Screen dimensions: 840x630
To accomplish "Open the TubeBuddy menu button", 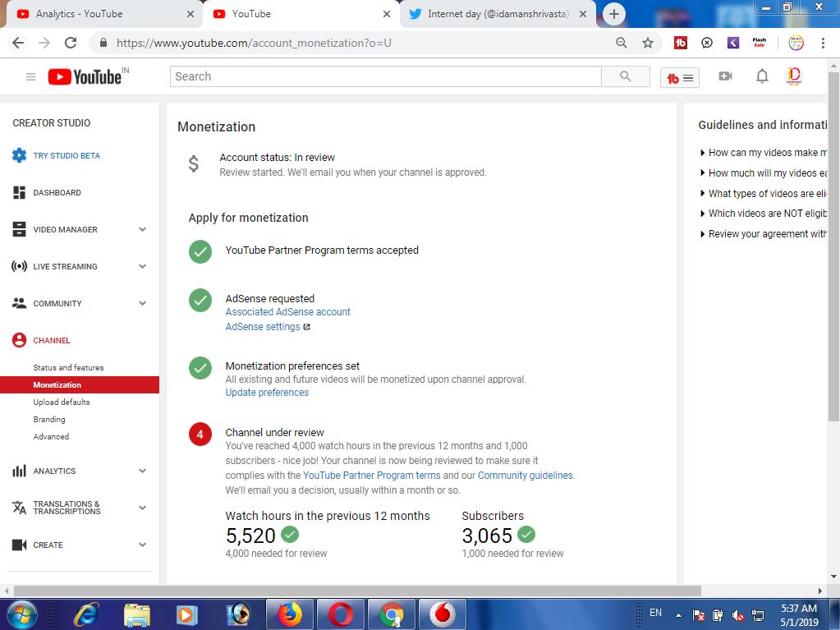I will click(x=679, y=78).
